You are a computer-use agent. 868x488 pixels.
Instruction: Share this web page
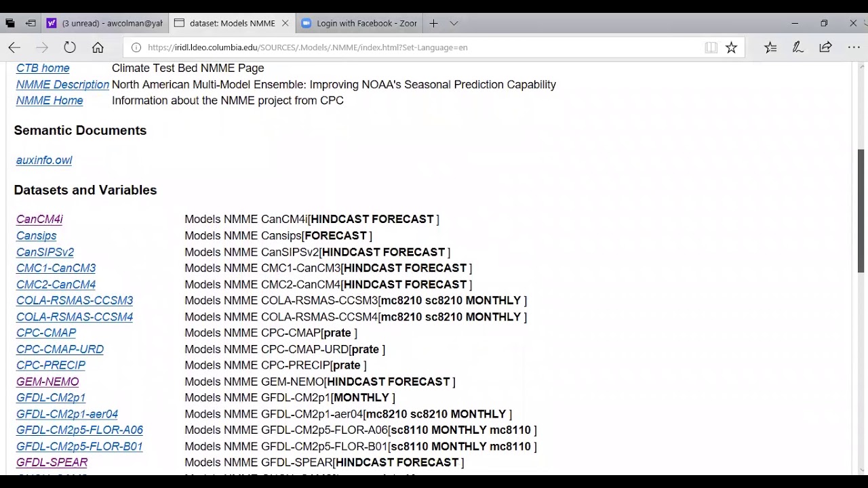825,47
